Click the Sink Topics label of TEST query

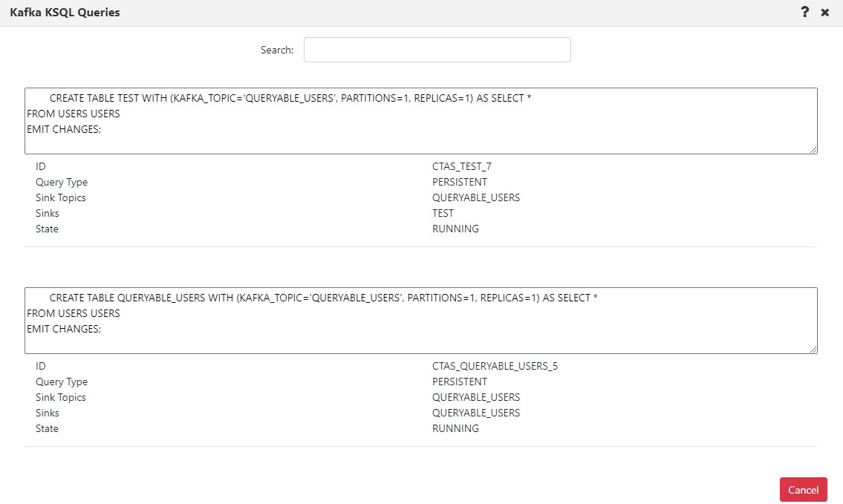[60, 197]
